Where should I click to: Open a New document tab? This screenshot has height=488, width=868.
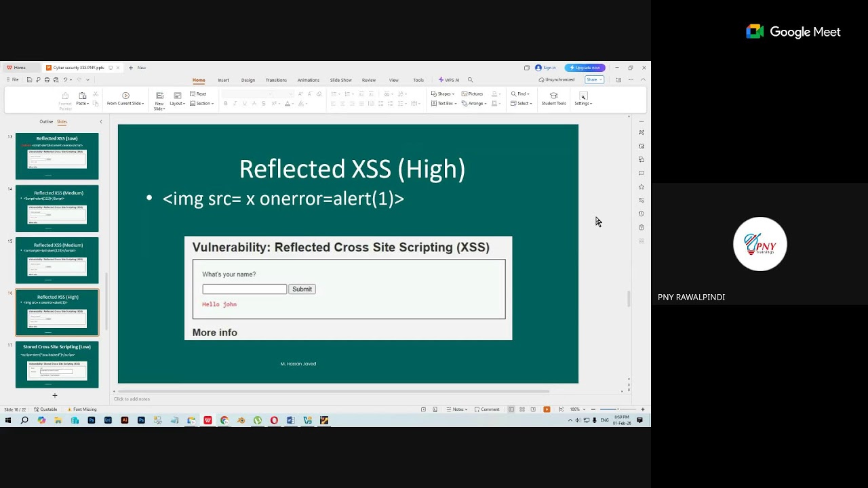[x=138, y=68]
